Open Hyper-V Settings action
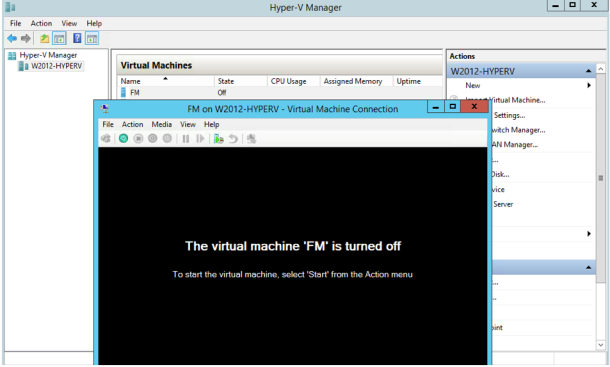 point(509,115)
